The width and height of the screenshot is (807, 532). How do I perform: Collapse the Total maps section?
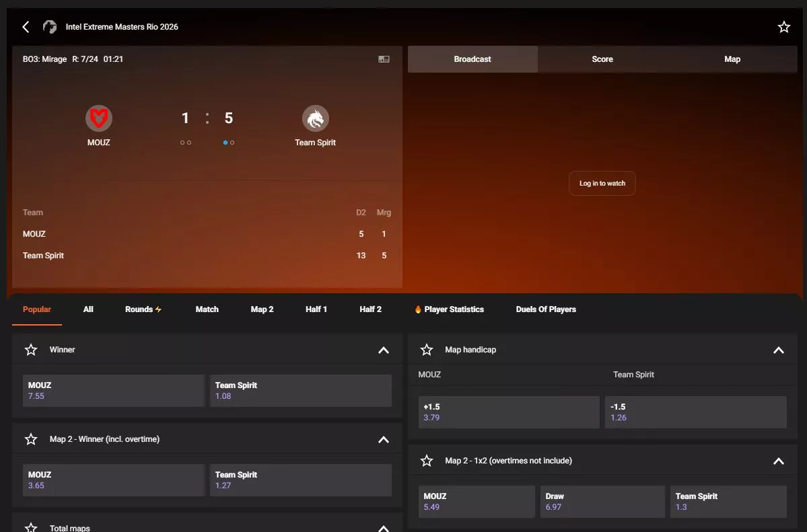tap(384, 529)
